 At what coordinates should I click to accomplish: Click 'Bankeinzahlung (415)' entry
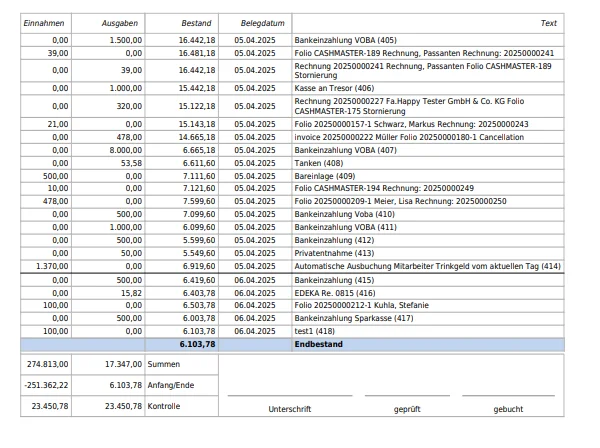pyautogui.click(x=334, y=280)
